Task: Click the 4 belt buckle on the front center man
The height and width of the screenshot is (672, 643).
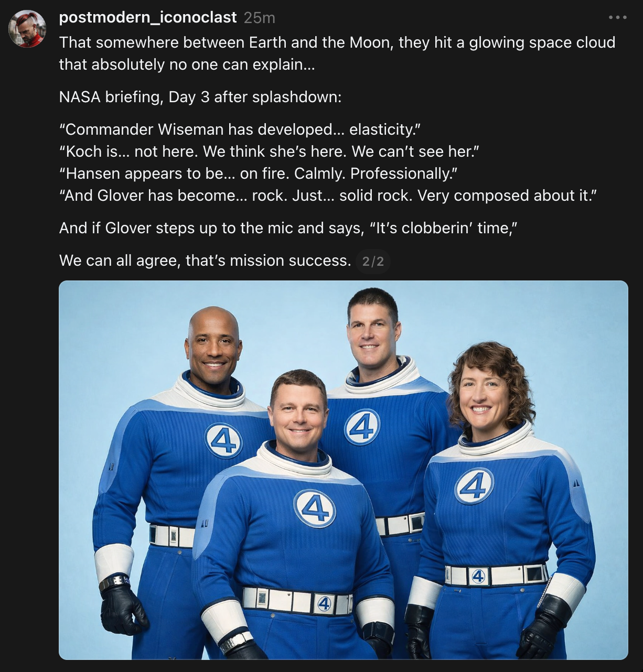Action: [324, 604]
